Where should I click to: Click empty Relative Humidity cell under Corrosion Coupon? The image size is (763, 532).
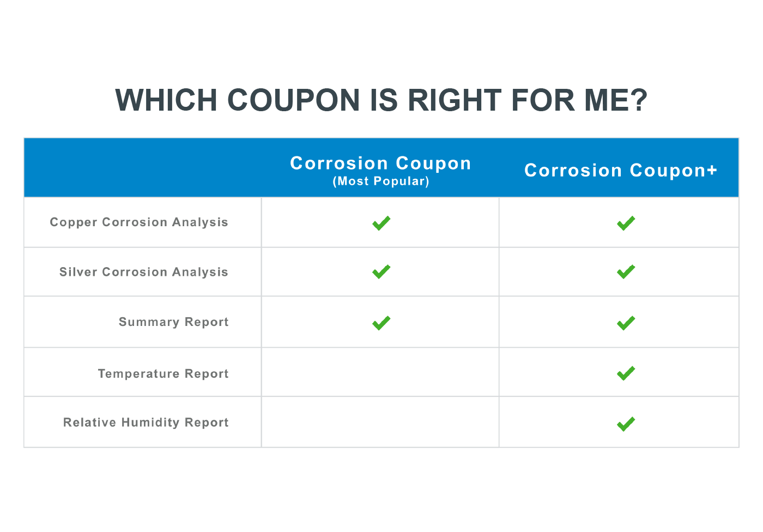[380, 422]
